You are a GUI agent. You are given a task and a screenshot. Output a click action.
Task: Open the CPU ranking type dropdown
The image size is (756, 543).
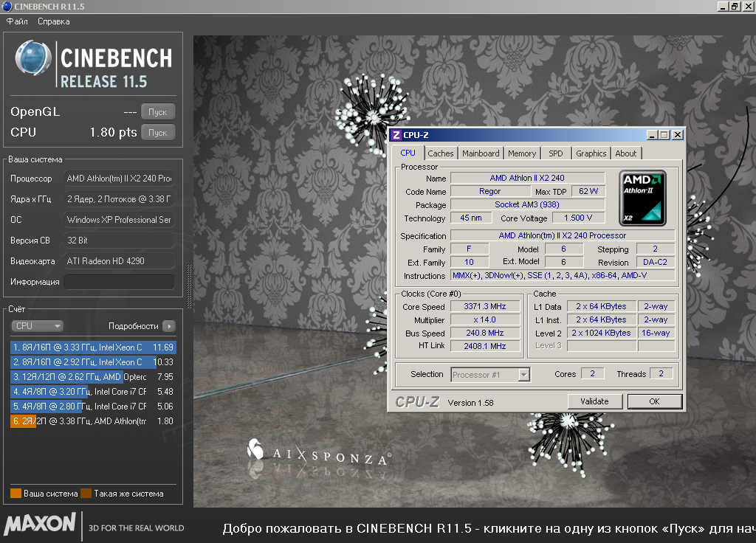[38, 326]
